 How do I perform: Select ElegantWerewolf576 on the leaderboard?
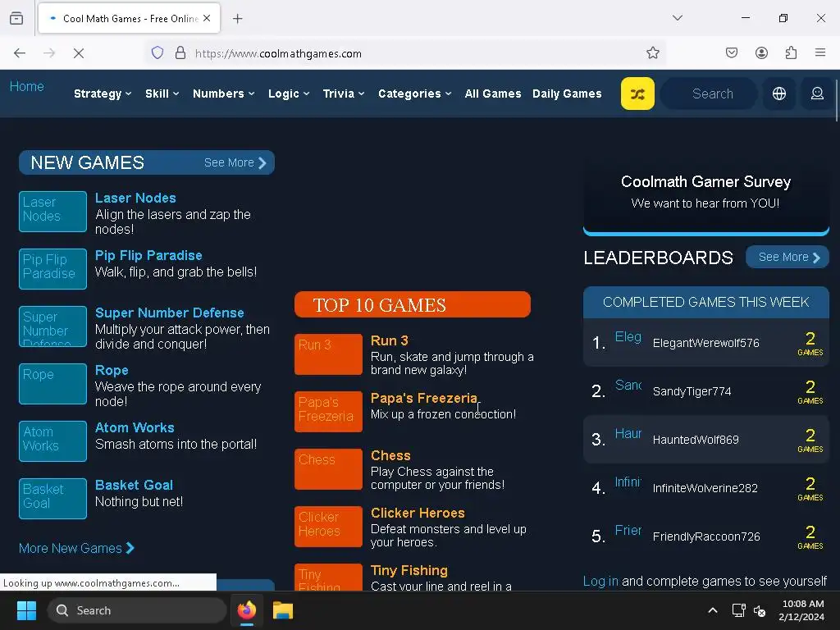point(706,343)
